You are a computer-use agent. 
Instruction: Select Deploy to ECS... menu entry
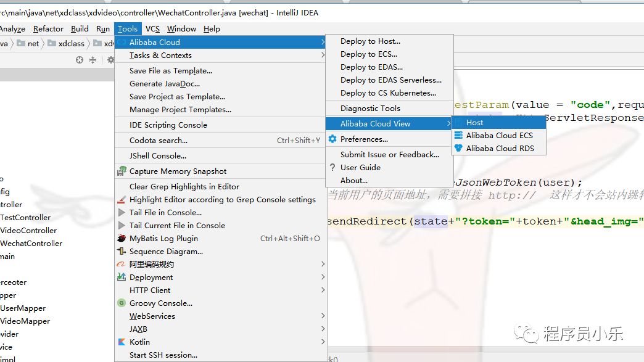(x=368, y=54)
